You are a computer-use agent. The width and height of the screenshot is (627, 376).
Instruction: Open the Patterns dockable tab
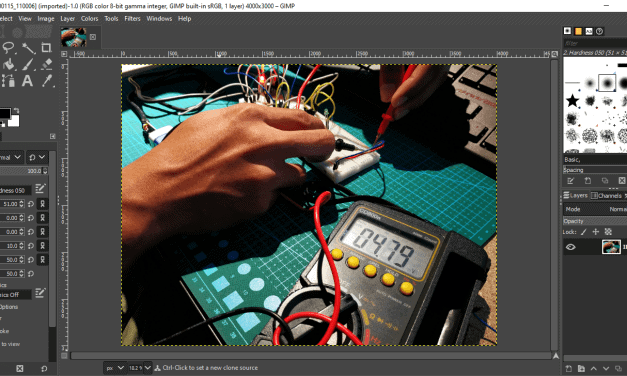pyautogui.click(x=578, y=31)
